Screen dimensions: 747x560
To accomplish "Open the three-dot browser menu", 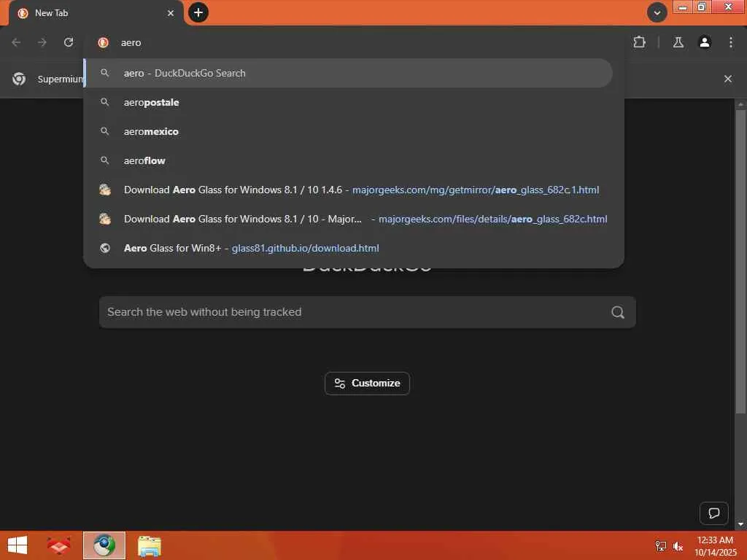I will 731,42.
